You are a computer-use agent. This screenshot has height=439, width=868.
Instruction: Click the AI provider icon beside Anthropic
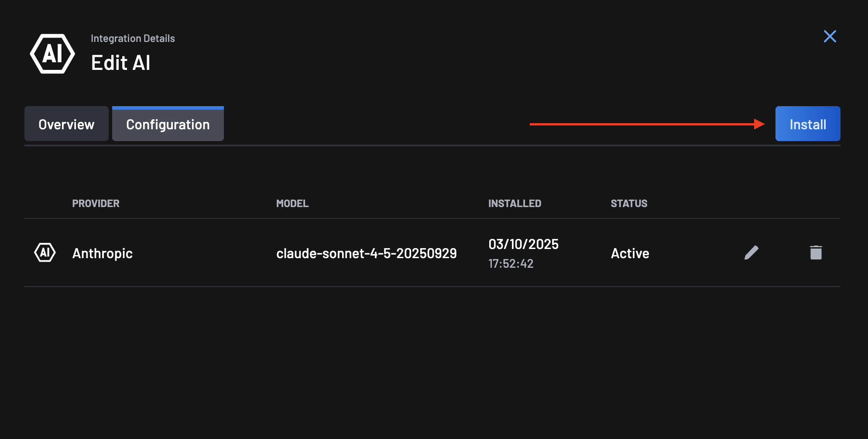pos(45,252)
